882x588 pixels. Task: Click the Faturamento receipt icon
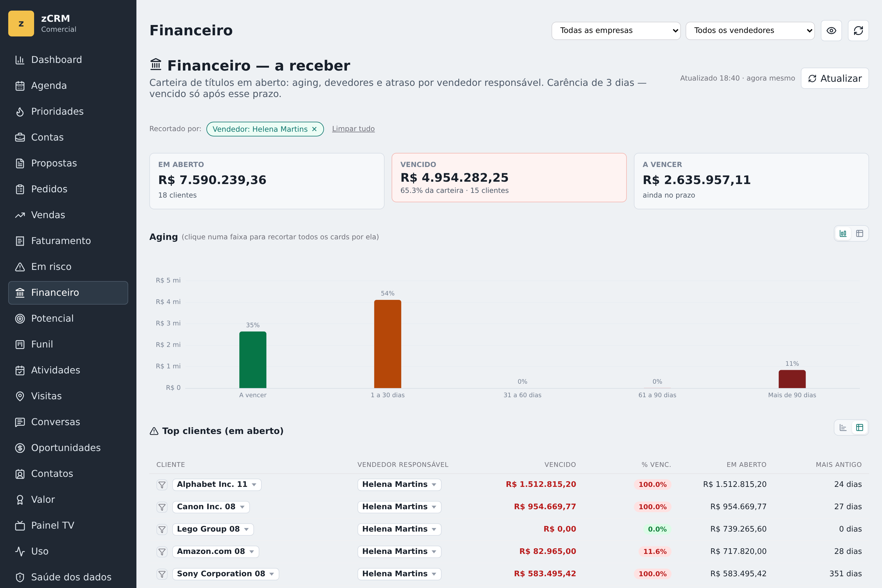click(x=20, y=241)
